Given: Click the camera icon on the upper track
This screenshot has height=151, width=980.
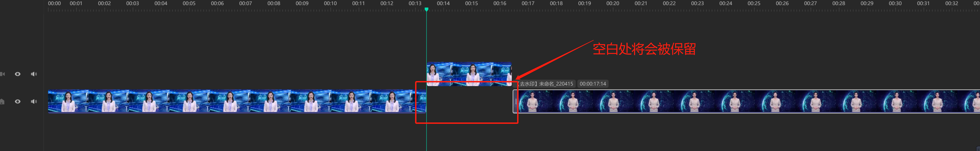Looking at the screenshot, I should (x=2, y=74).
